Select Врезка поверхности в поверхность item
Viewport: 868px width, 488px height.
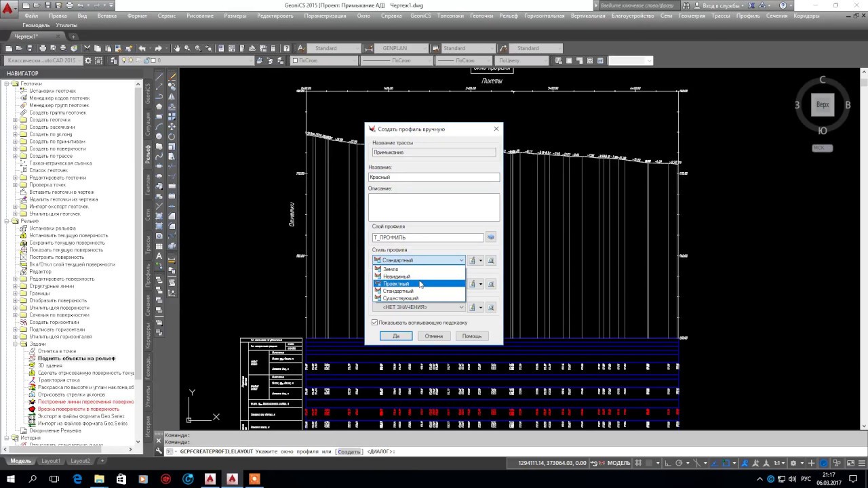coord(78,409)
